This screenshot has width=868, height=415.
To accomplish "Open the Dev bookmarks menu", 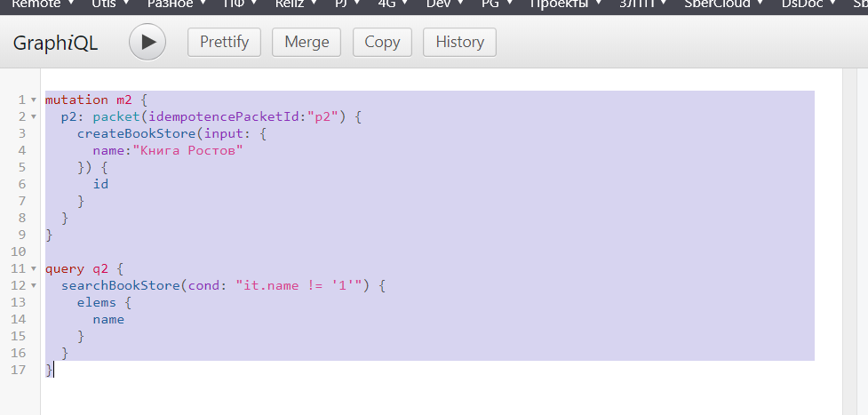I will coord(441,4).
